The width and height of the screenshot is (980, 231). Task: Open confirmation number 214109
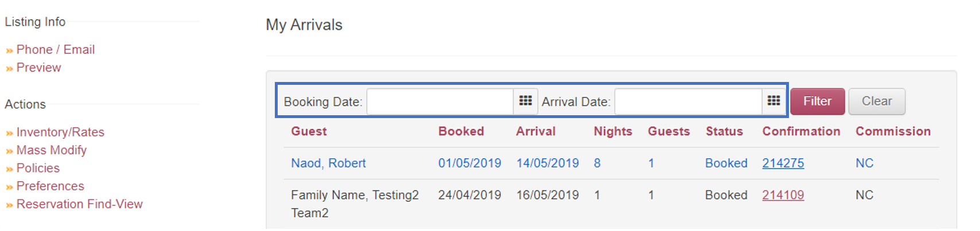[783, 195]
